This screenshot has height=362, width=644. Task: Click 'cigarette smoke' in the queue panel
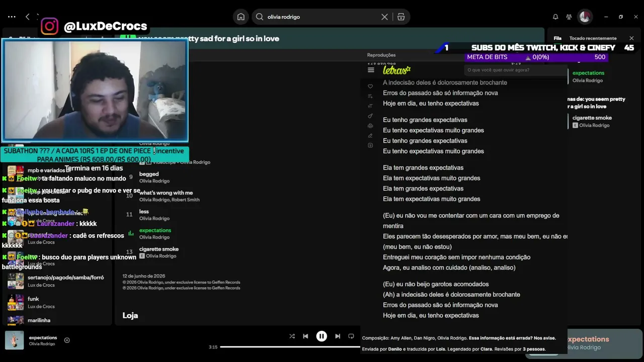592,118
